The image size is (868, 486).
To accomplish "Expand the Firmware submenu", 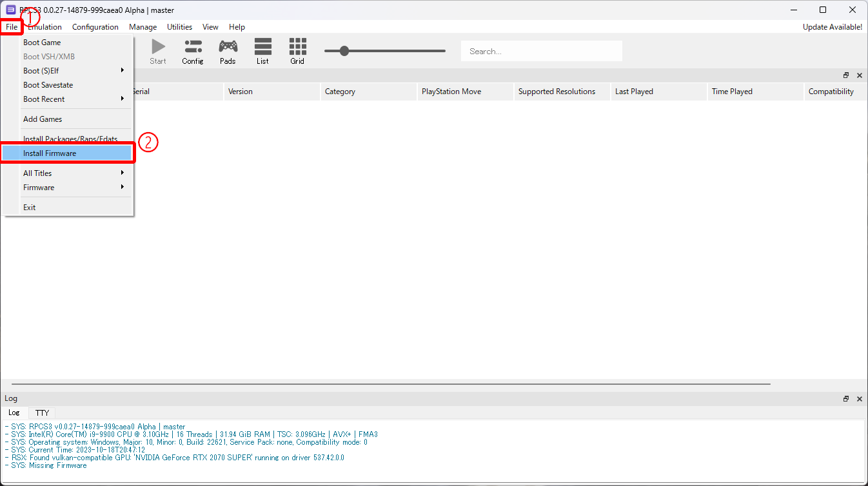I will (67, 188).
